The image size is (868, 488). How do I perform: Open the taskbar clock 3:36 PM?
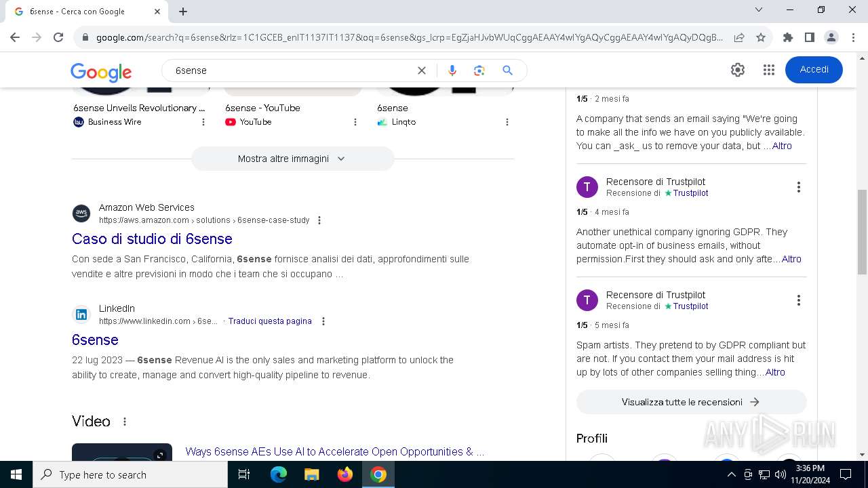810,474
